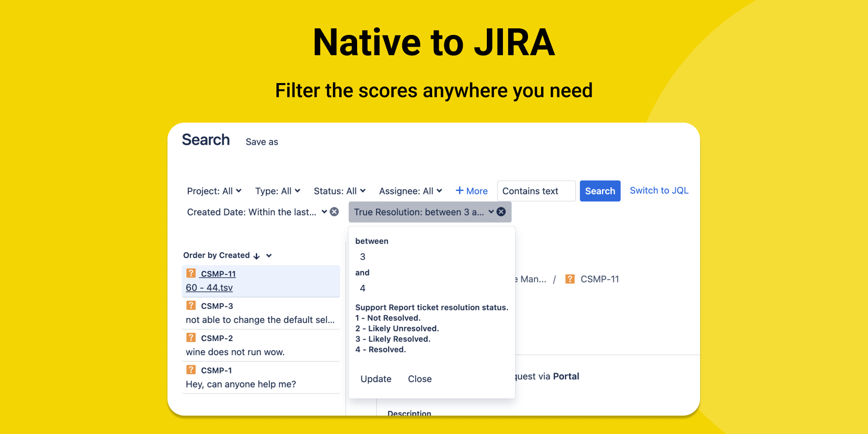The width and height of the screenshot is (868, 434).
Task: Open the Order by field chevron
Action: click(x=269, y=256)
